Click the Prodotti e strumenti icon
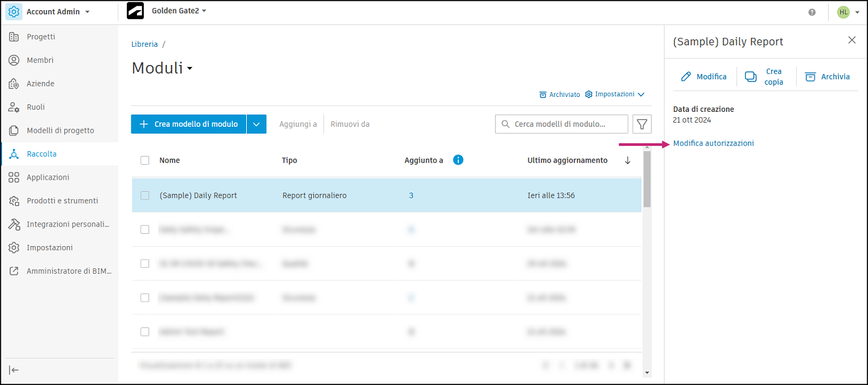This screenshot has height=385, width=868. pyautogui.click(x=14, y=201)
